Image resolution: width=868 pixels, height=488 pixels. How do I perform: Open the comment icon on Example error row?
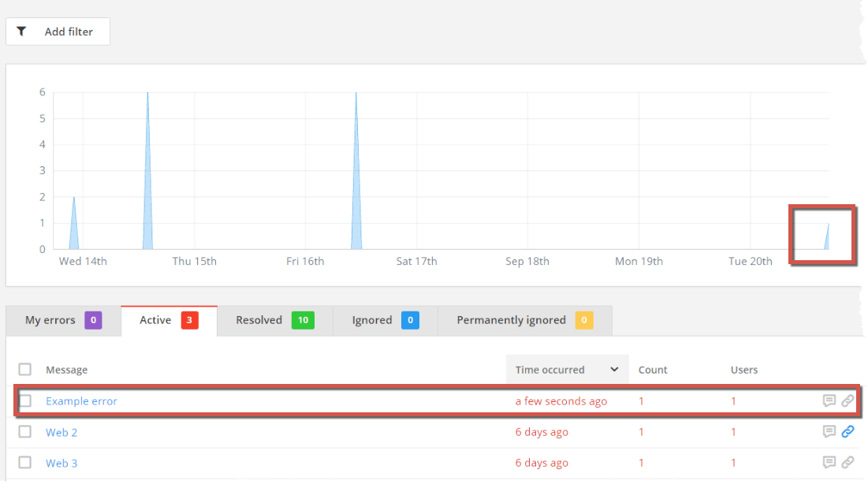[x=829, y=400]
